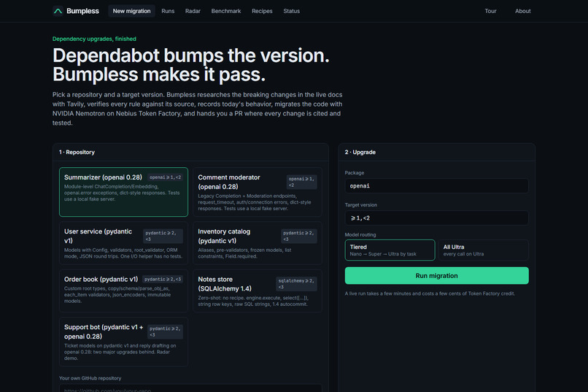Click the openai≥1,<2 badge on Comment moderator
The image size is (588, 392).
pyautogui.click(x=301, y=182)
